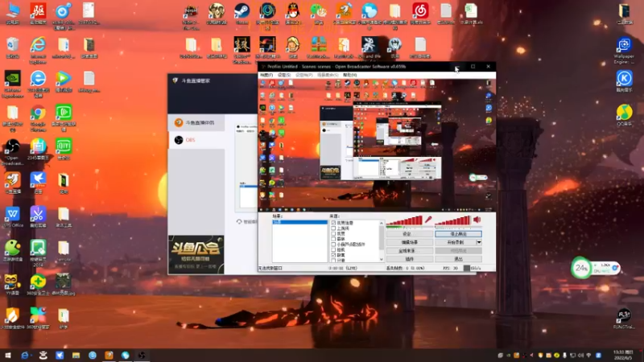Open the Google Chrome desktop icon
This screenshot has width=644, height=362.
click(x=38, y=113)
